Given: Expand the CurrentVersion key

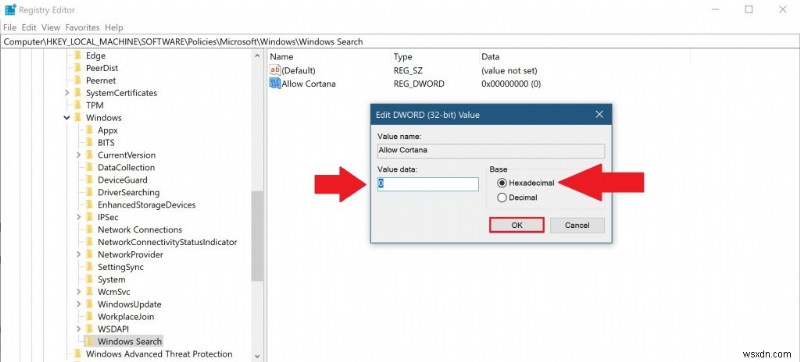Looking at the screenshot, I should tap(79, 155).
